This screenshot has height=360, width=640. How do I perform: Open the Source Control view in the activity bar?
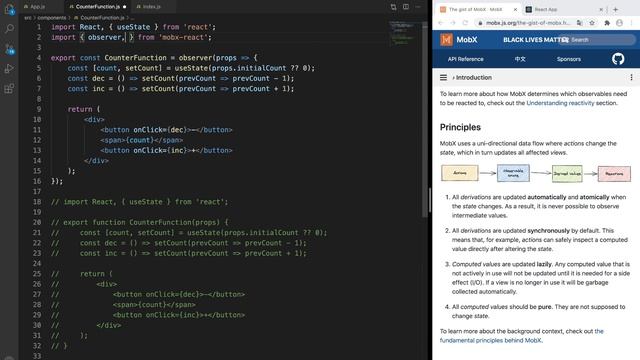point(9,49)
